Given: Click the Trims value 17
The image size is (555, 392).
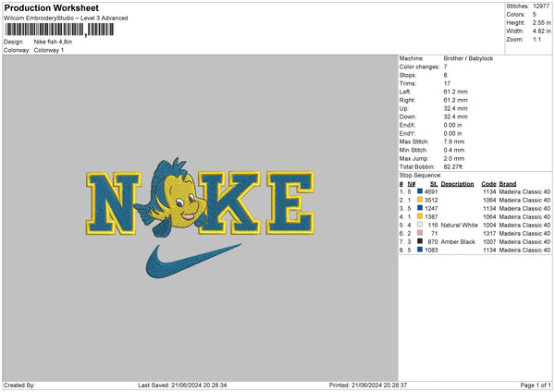Looking at the screenshot, I should [447, 83].
